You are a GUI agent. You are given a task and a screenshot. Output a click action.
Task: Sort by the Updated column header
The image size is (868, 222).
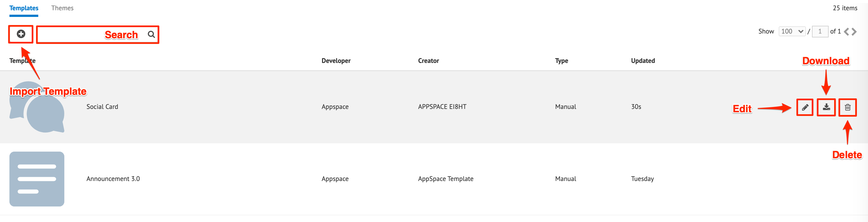point(643,61)
